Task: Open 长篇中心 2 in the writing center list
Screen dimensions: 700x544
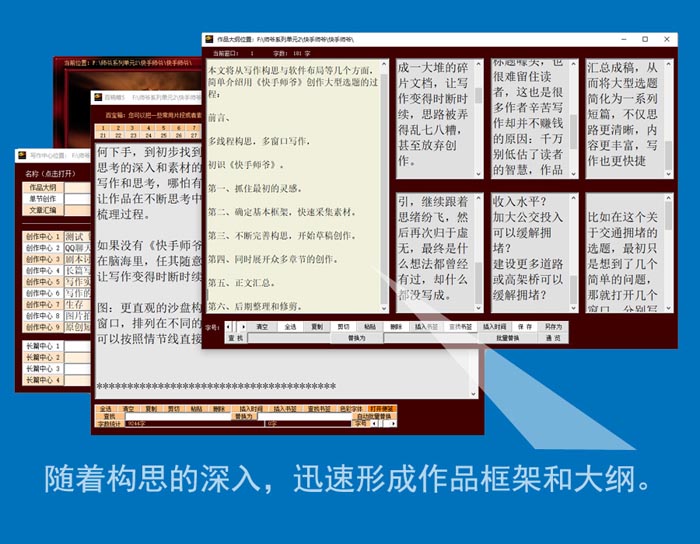Action: tap(43, 357)
